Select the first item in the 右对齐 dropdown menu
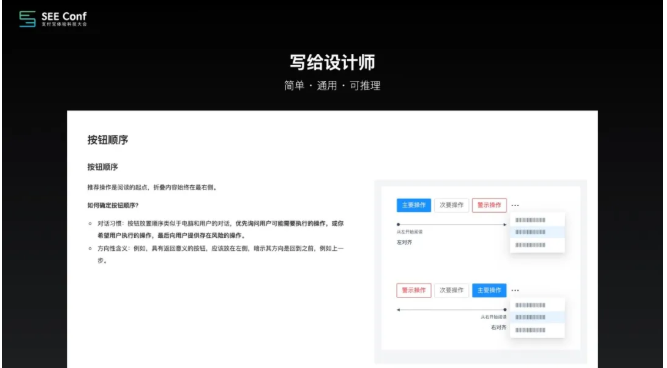Screen dimensions: 667x368 click(x=537, y=305)
